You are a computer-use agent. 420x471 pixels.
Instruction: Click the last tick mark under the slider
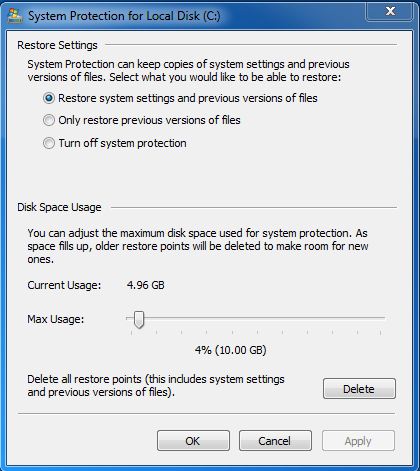coord(380,332)
